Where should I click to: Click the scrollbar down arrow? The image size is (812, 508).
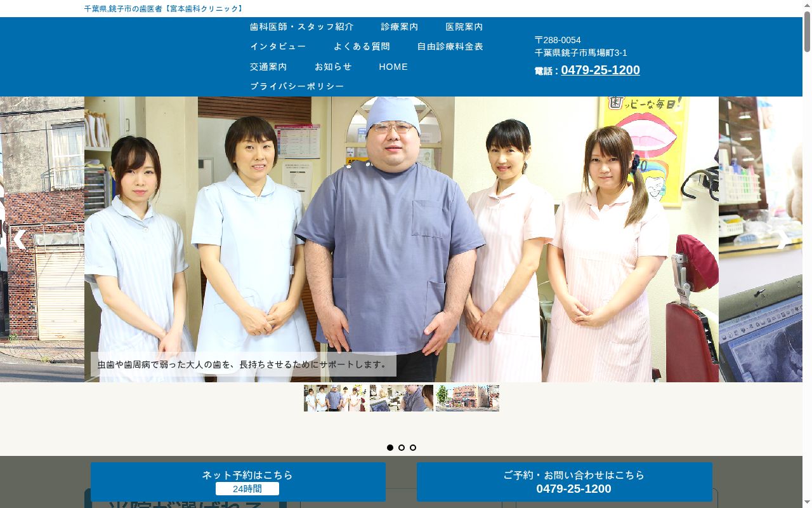[x=807, y=503]
